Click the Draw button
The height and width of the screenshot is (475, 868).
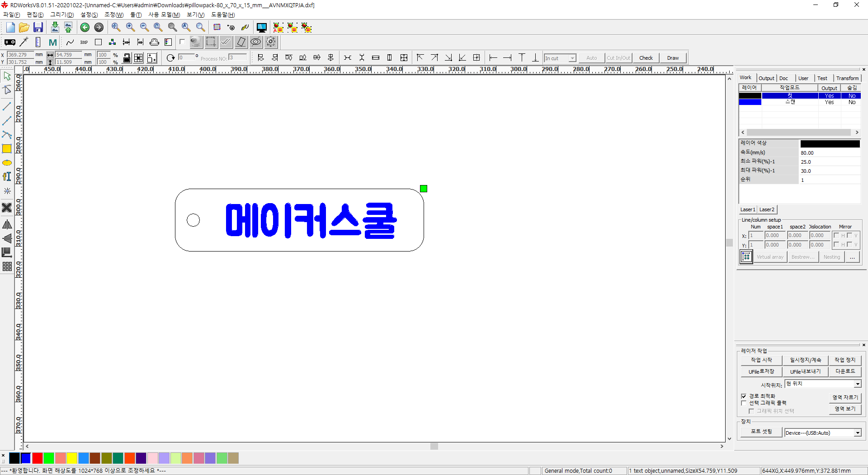(x=673, y=58)
